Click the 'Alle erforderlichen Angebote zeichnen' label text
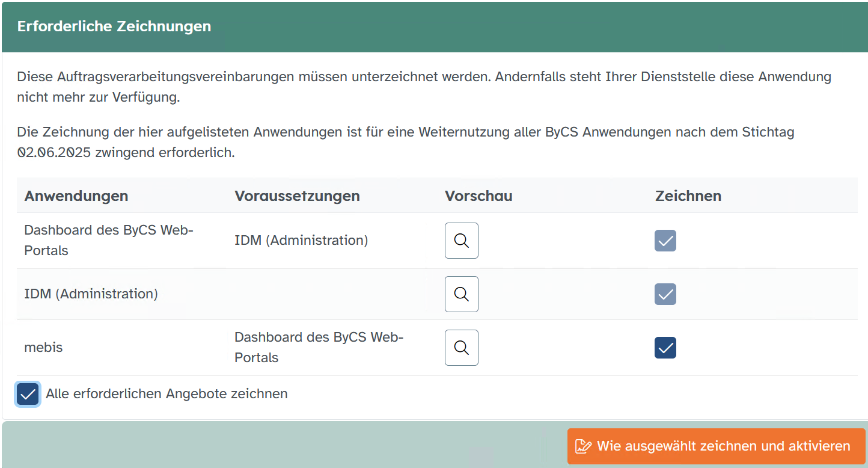This screenshot has width=868, height=468. click(167, 394)
